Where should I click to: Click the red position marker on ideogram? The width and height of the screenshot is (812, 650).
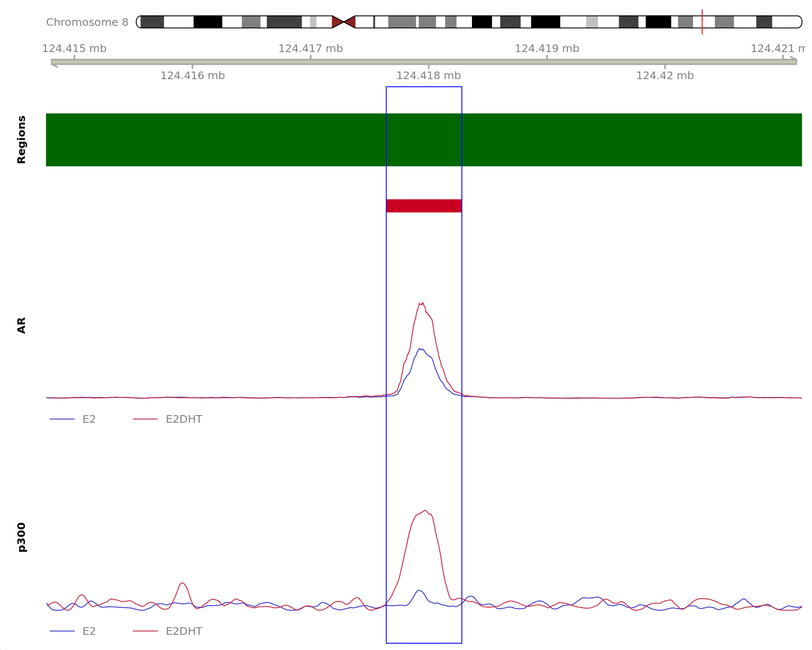[x=702, y=22]
